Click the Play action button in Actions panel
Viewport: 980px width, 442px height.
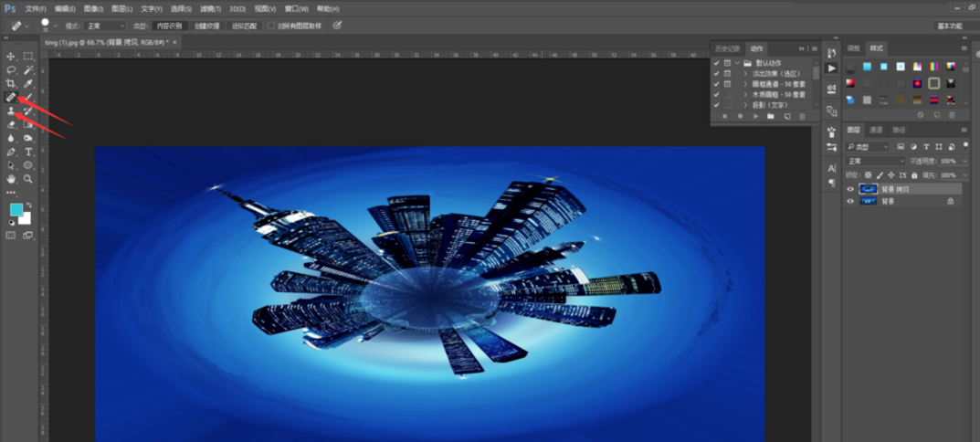pyautogui.click(x=755, y=117)
